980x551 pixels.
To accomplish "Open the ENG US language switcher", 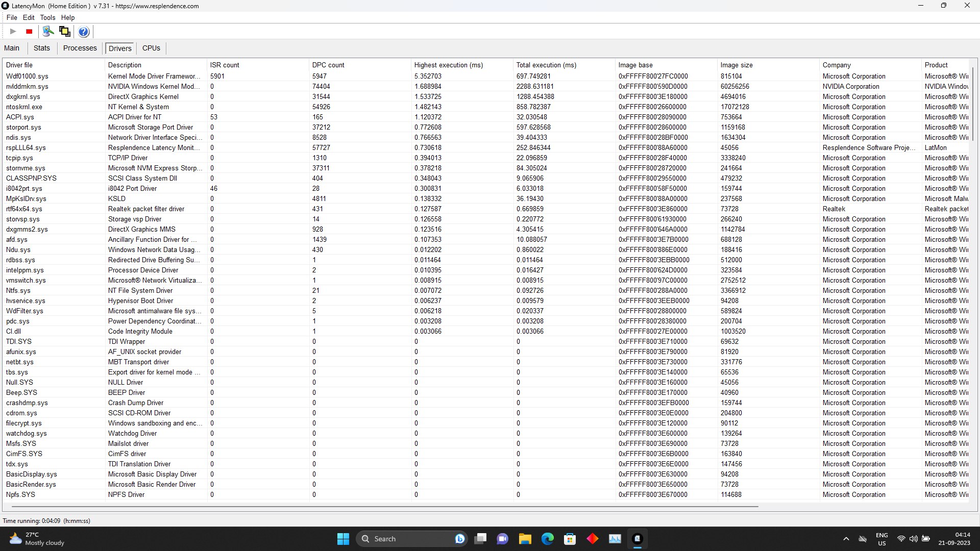I will click(x=882, y=539).
